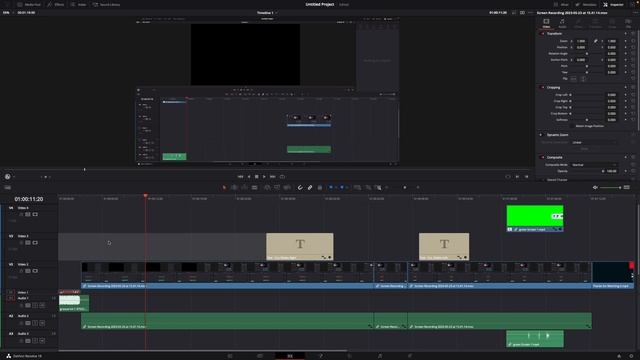This screenshot has height=360, width=640.
Task: Expand the Transform section header
Action: coord(554,34)
